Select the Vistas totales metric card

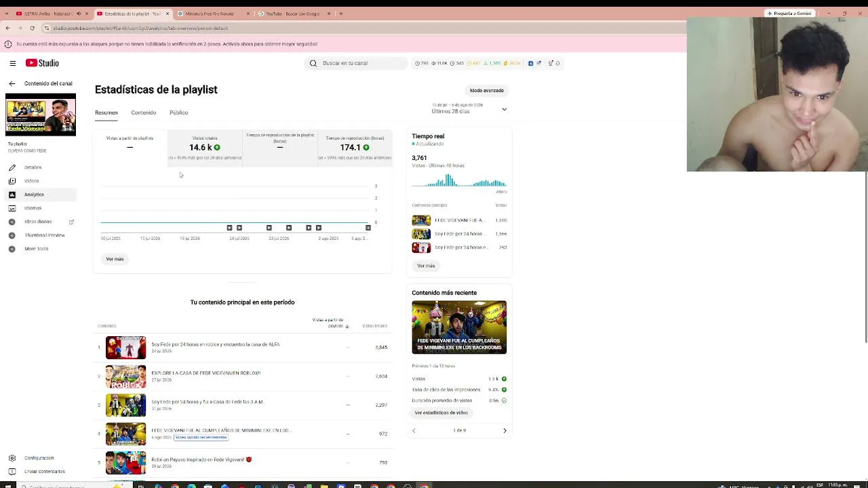[x=205, y=147]
